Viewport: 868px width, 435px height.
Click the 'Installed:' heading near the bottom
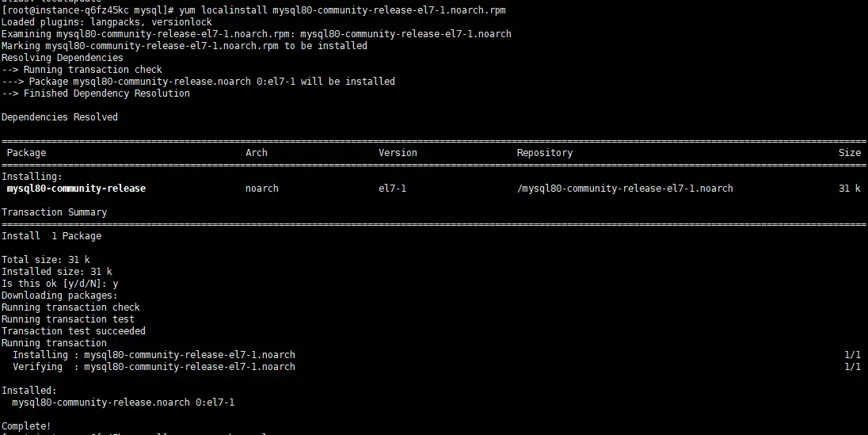pos(29,391)
